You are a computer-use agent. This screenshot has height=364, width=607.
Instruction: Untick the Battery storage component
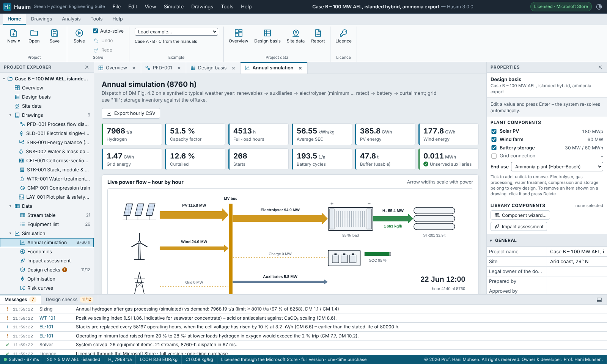(494, 148)
